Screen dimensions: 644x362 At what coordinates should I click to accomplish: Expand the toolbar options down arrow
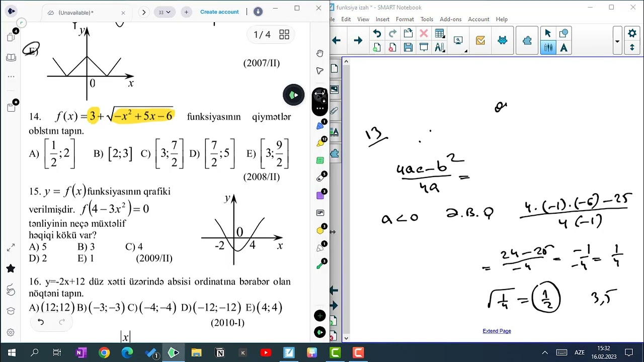pos(617,41)
